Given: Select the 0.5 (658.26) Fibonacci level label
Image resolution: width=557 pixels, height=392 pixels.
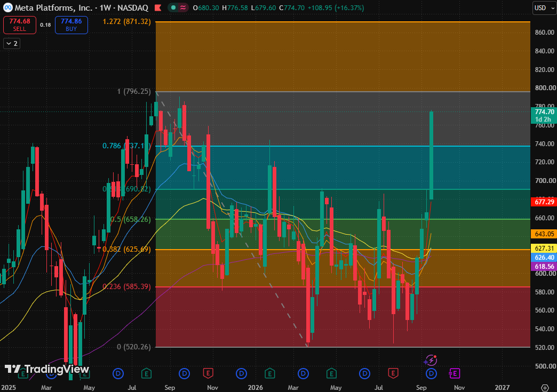Looking at the screenshot, I should [x=130, y=219].
